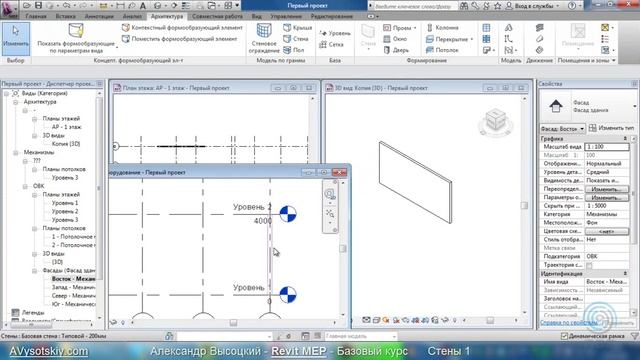Open the Вставка ribbon tab

click(66, 16)
